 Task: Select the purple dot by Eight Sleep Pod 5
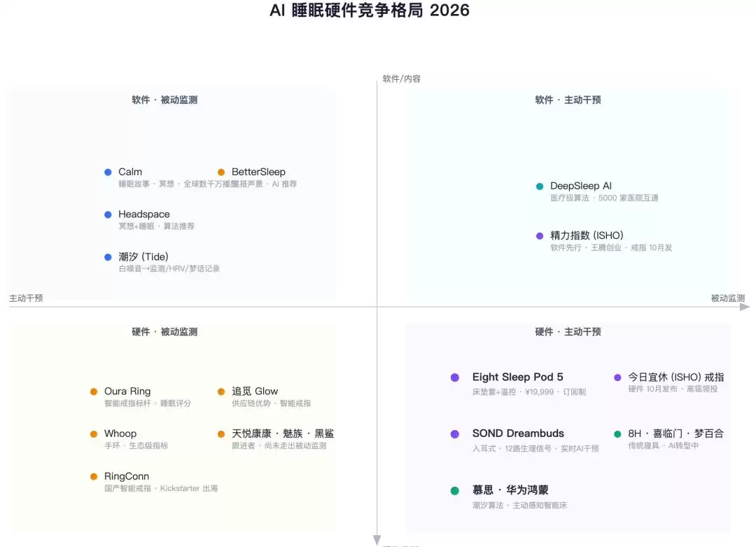(x=455, y=378)
